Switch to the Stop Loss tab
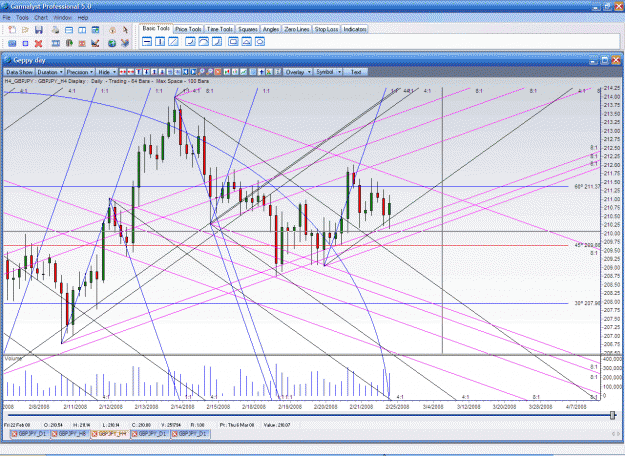Viewport: 625px width, 456px height. tap(326, 29)
